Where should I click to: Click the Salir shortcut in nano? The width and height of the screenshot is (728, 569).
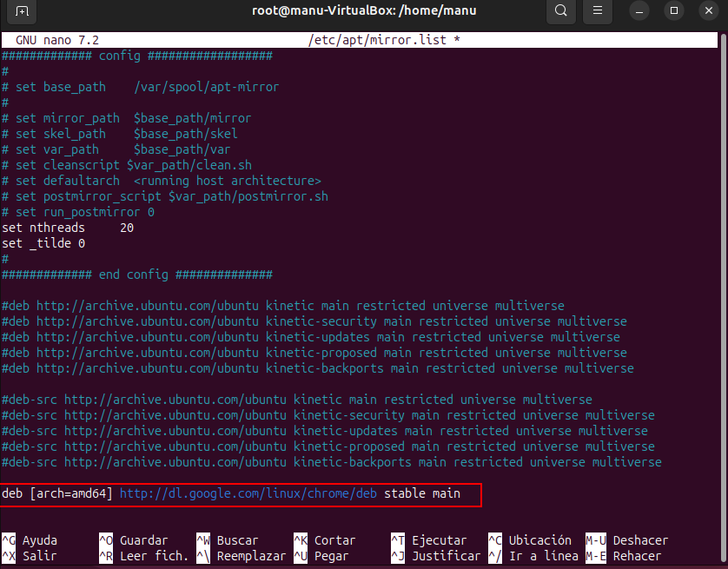[39, 556]
